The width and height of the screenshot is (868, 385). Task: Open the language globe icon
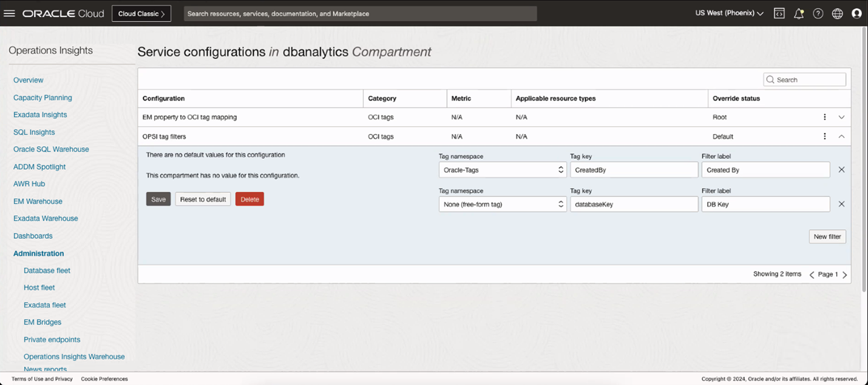tap(838, 13)
